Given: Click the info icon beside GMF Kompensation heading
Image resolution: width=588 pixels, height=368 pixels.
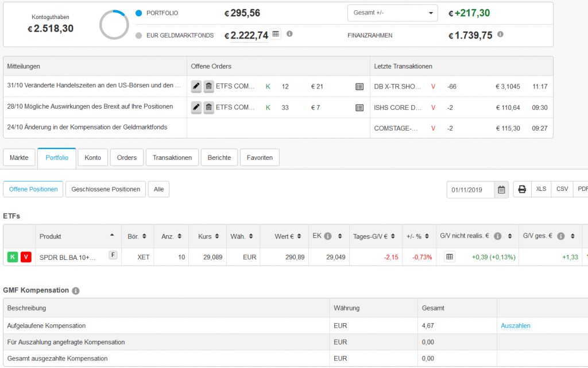Looking at the screenshot, I should click(x=76, y=291).
